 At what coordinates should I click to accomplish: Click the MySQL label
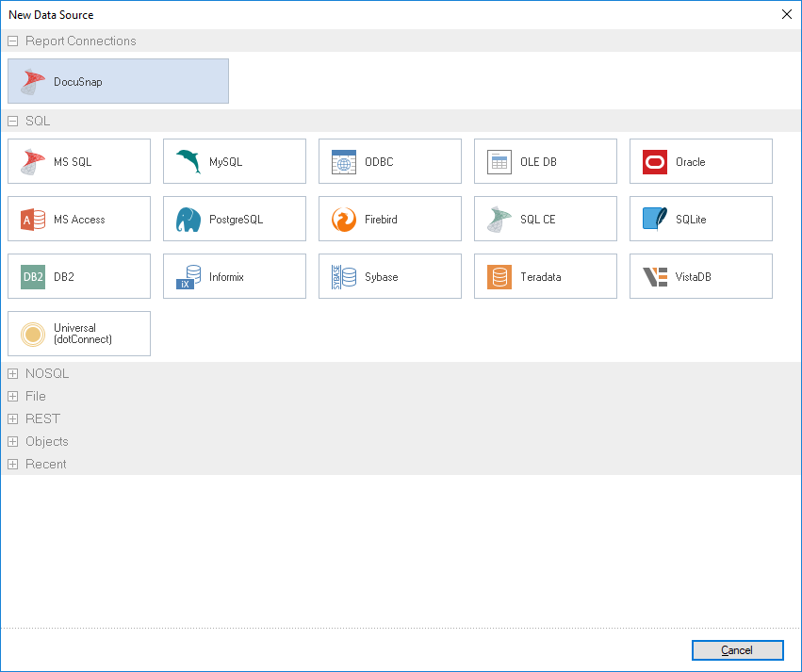(225, 161)
